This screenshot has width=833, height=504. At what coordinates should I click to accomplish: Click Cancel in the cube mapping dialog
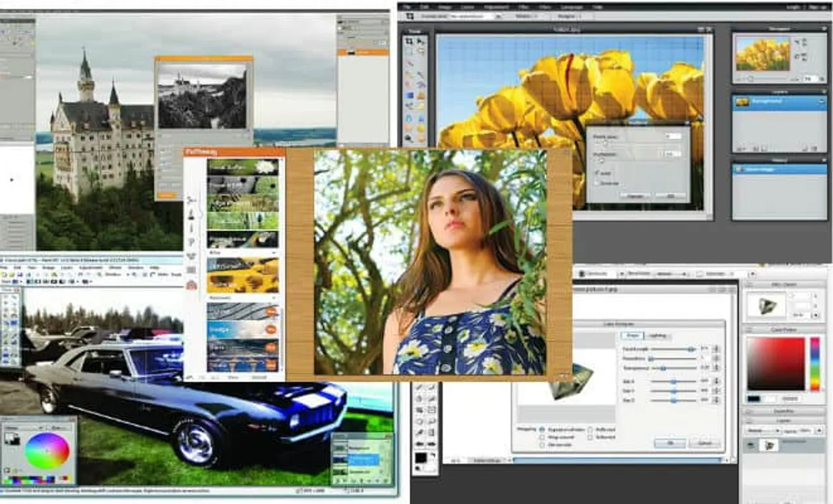point(704,443)
